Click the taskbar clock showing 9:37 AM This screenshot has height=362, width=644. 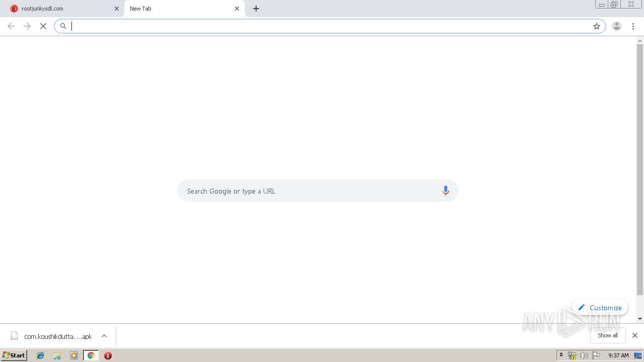618,355
